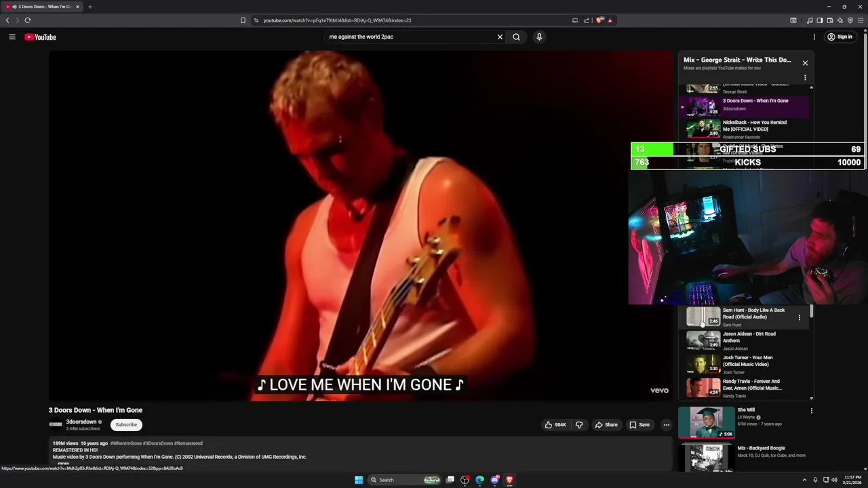Open She Will video options menu

[811, 411]
